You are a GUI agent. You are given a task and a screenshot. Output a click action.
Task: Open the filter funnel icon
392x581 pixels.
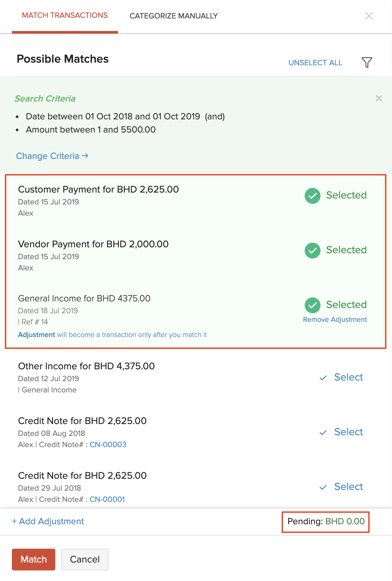(367, 62)
